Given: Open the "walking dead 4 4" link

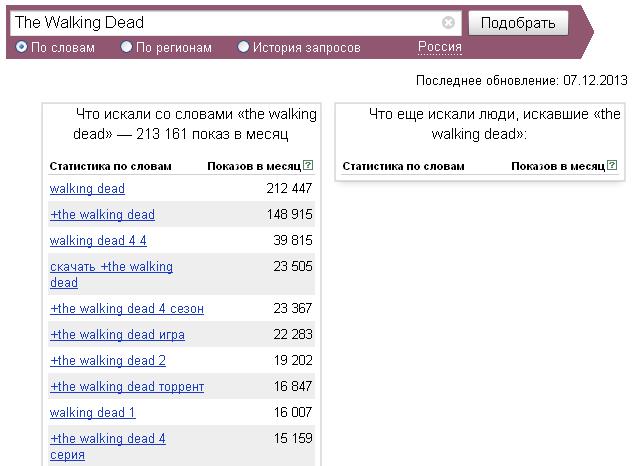Looking at the screenshot, I should [x=98, y=241].
